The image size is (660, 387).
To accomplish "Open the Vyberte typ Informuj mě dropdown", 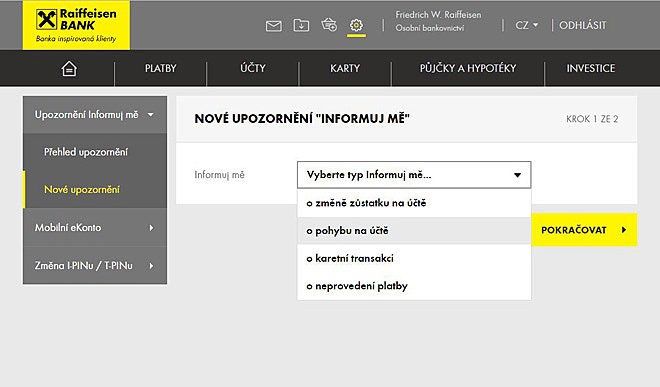I will click(x=414, y=175).
